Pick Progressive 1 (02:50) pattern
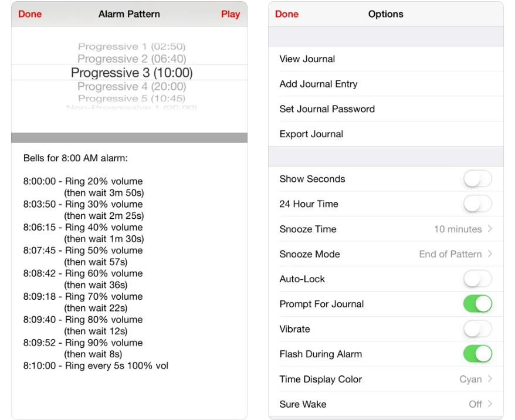 (x=131, y=46)
